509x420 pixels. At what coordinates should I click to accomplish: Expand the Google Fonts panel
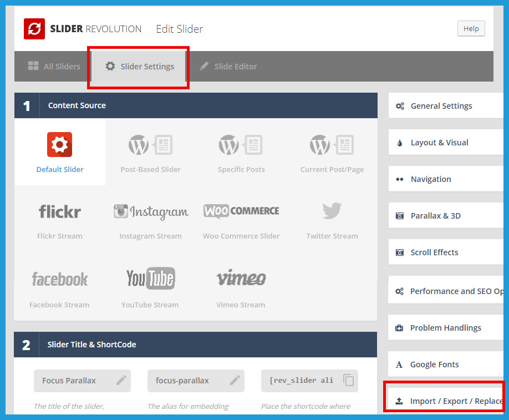(x=446, y=365)
